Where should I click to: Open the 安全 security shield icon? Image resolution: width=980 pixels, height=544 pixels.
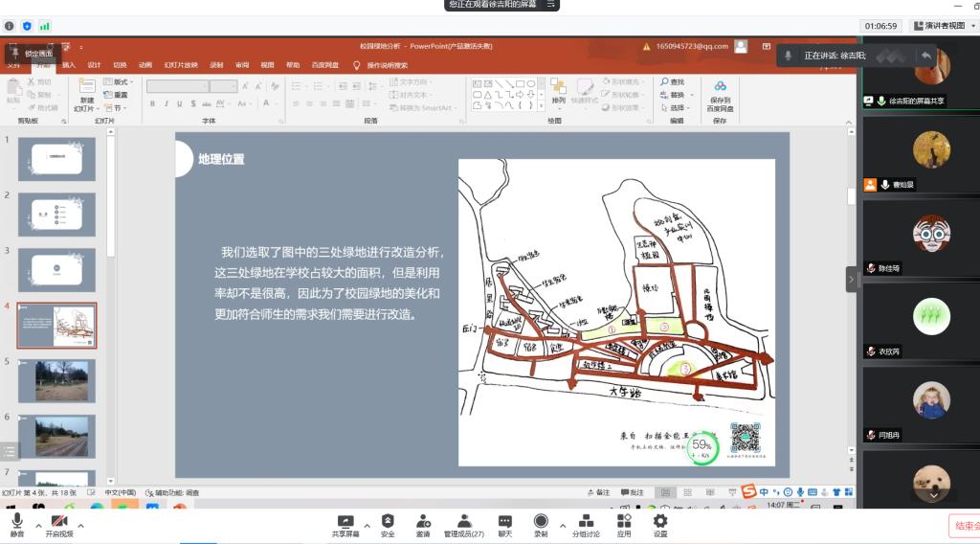click(x=388, y=521)
